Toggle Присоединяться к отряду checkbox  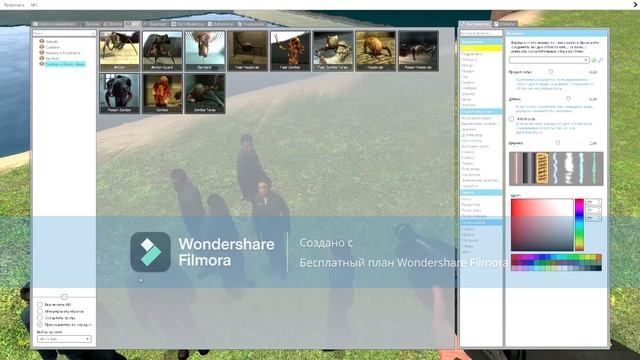click(x=40, y=324)
